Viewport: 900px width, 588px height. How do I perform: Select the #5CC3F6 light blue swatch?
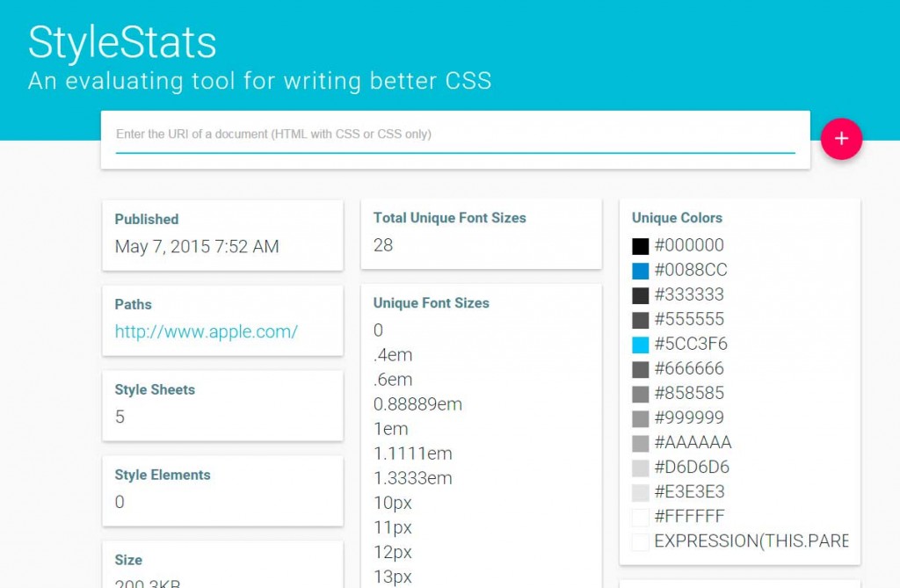click(641, 345)
